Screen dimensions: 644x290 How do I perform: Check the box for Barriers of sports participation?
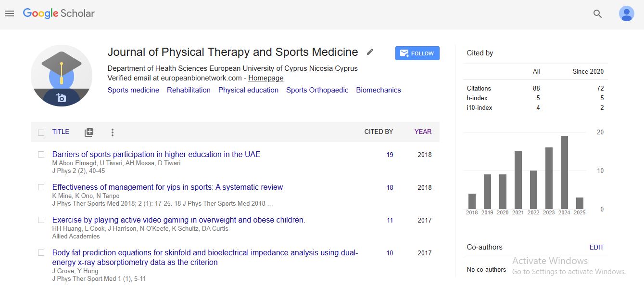41,155
